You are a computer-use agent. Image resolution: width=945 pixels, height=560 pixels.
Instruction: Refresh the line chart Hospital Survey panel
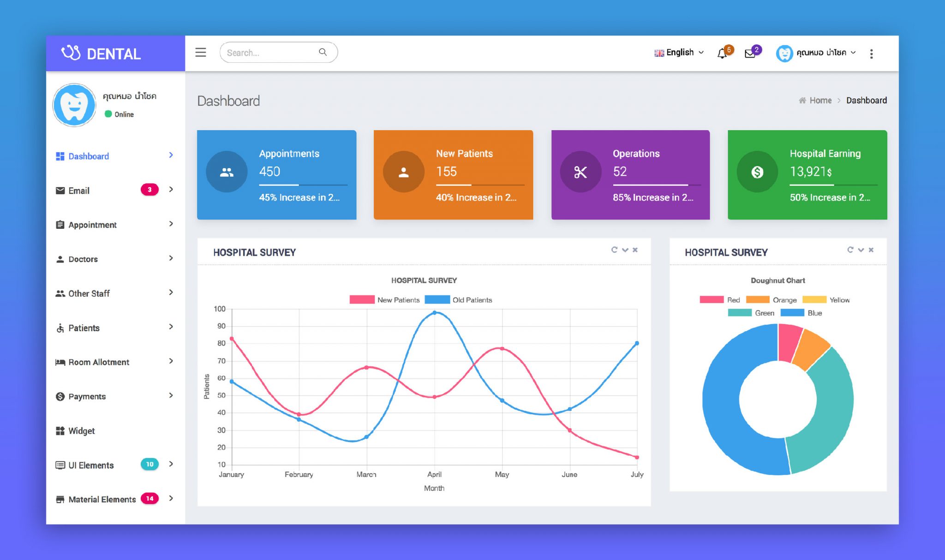point(614,250)
